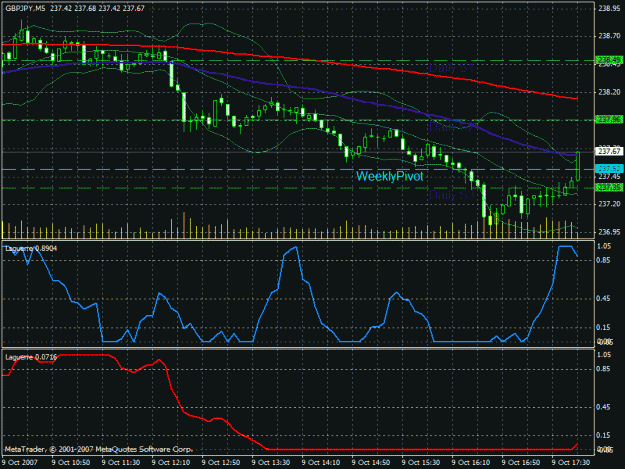This screenshot has width=625, height=469.
Task: Click the Laguerre 0.0716 indicator label
Action: pyautogui.click(x=31, y=357)
